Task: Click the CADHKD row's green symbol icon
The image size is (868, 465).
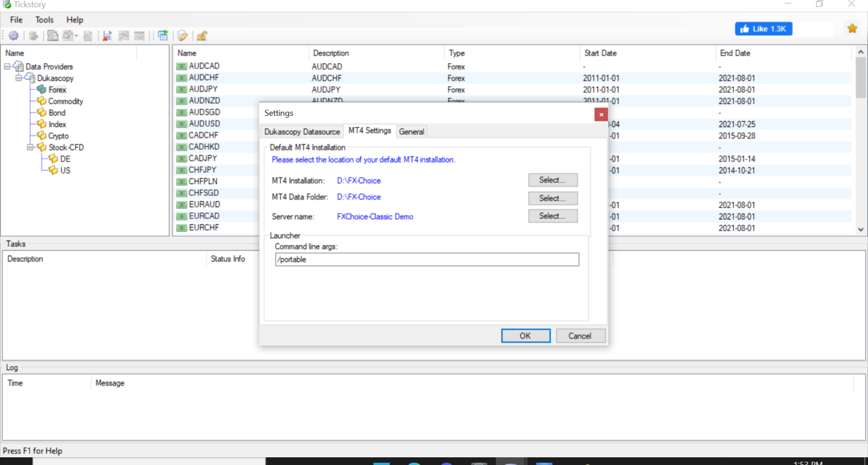Action: click(181, 147)
